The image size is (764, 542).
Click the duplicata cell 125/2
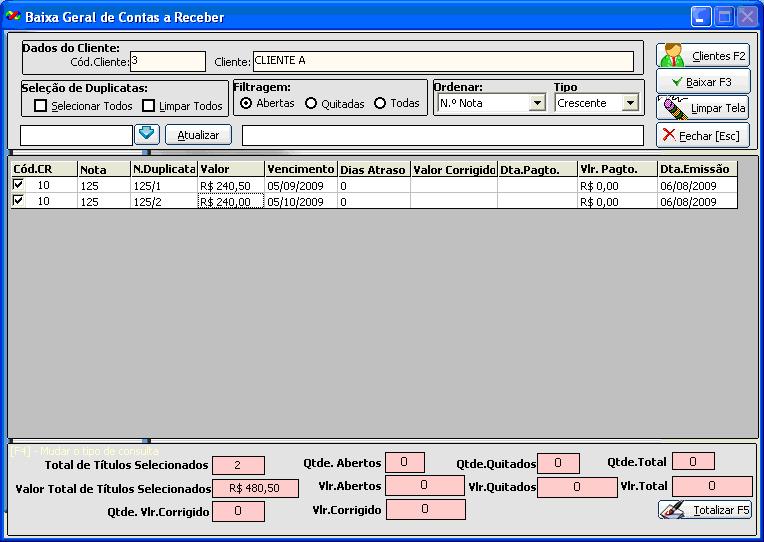point(164,201)
